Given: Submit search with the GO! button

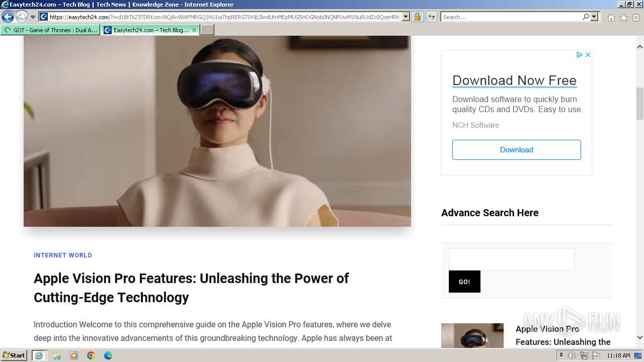Looking at the screenshot, I should (464, 282).
